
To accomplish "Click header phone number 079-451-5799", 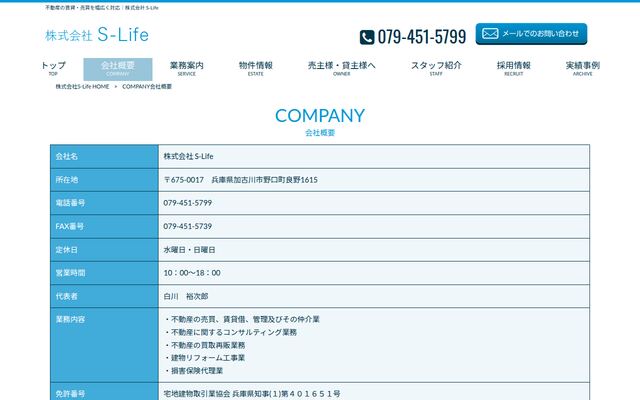I will pos(422,37).
